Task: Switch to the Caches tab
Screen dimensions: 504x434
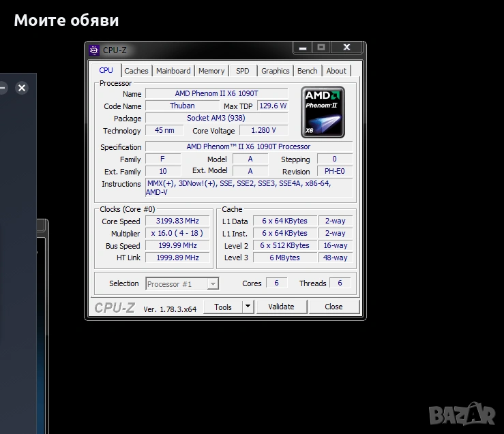Action: point(136,71)
